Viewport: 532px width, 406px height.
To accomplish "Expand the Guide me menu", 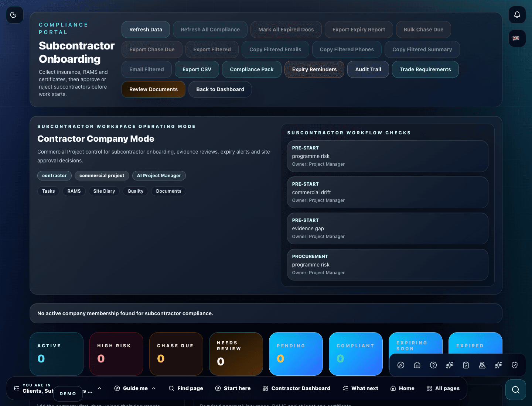I will pyautogui.click(x=135, y=388).
